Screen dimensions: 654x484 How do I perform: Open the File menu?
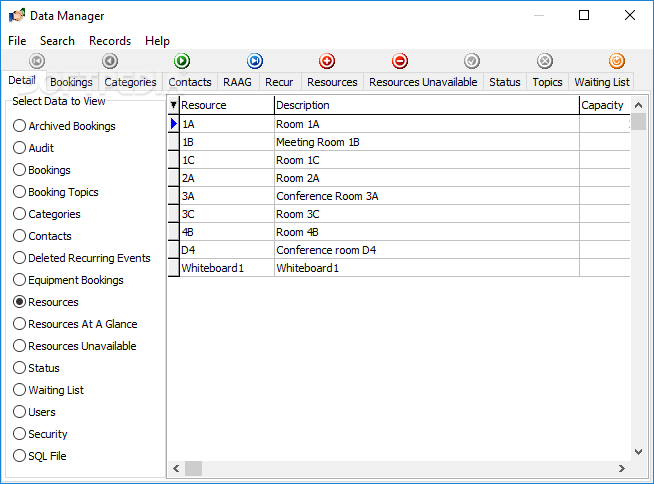click(17, 41)
